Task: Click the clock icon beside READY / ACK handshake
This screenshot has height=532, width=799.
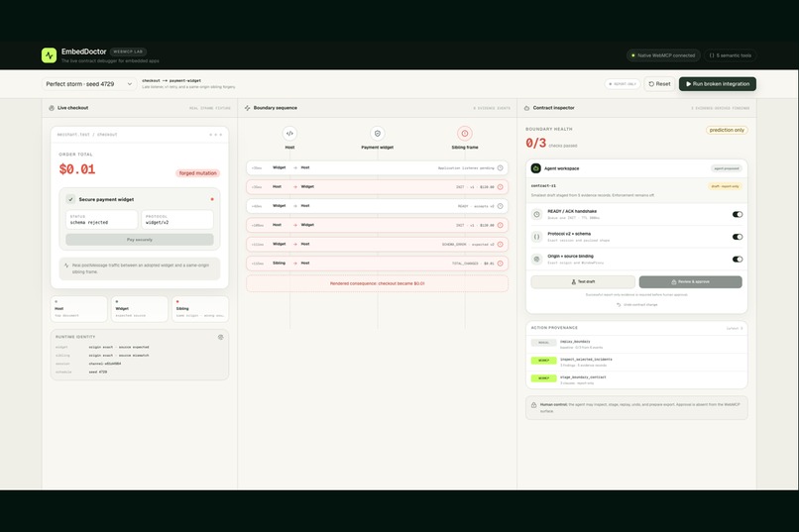Action: pyautogui.click(x=537, y=214)
